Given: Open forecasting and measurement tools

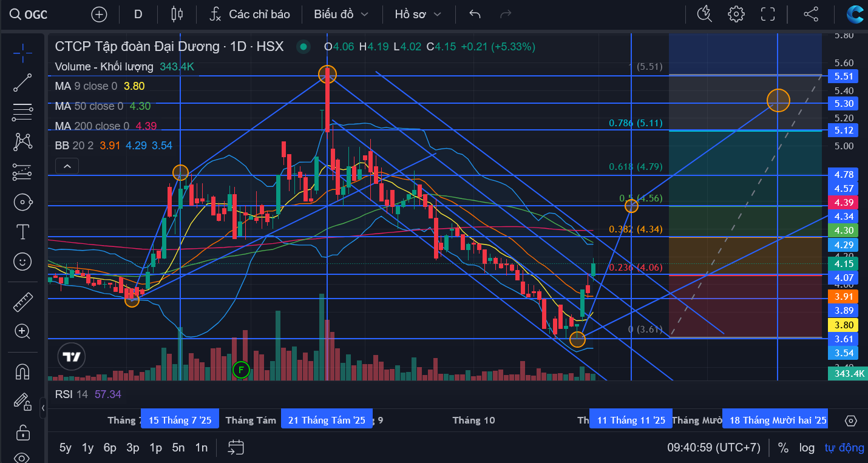Looking at the screenshot, I should (22, 172).
